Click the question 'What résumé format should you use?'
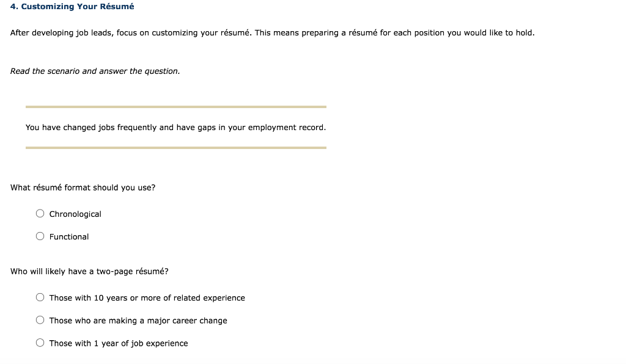The image size is (626, 364). [83, 187]
